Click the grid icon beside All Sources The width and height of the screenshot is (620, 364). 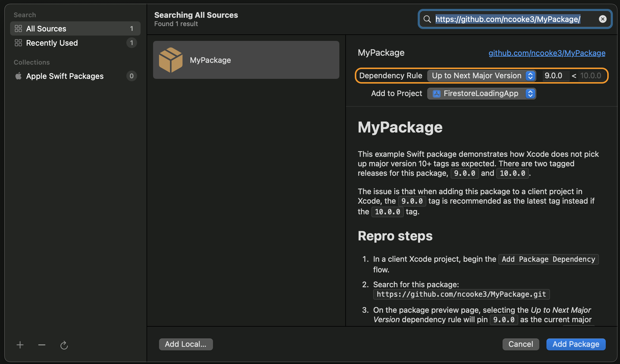[x=18, y=28]
